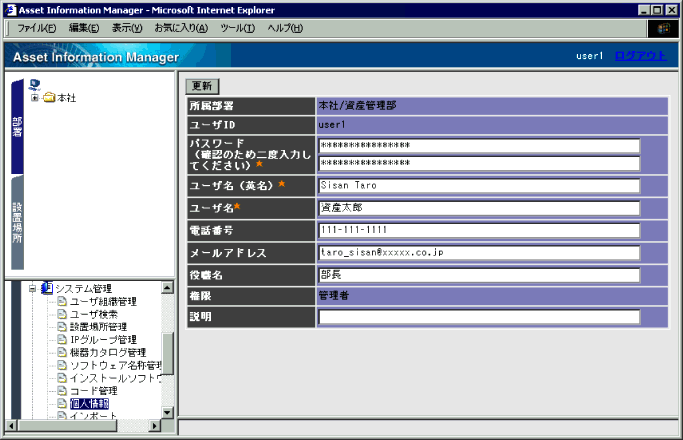Open ソフトウェア名称管理 in the tree
The image size is (683, 440).
[115, 365]
